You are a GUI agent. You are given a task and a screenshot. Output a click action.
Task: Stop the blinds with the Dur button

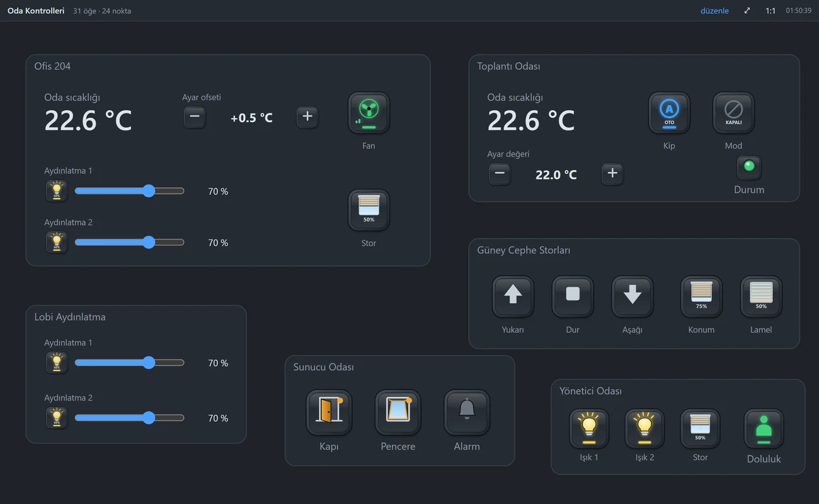pos(573,297)
